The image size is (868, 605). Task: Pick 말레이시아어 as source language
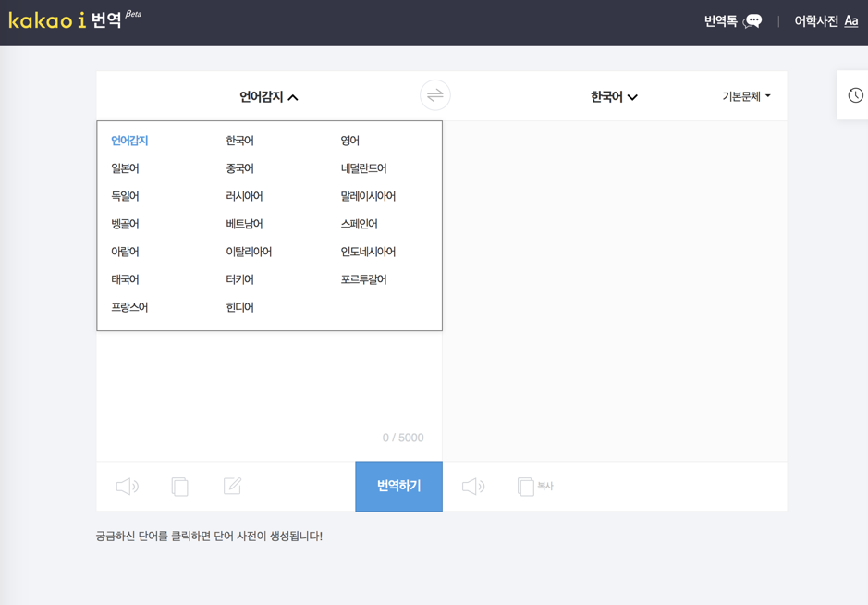click(368, 196)
